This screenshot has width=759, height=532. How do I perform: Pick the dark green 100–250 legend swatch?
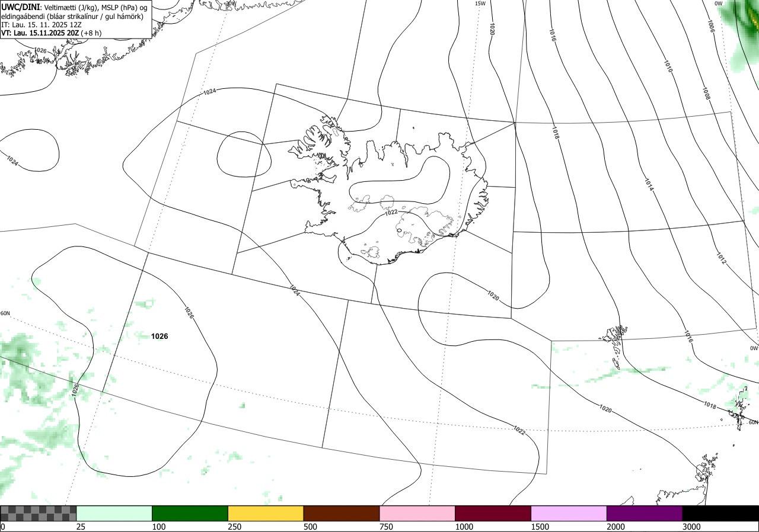point(190,513)
